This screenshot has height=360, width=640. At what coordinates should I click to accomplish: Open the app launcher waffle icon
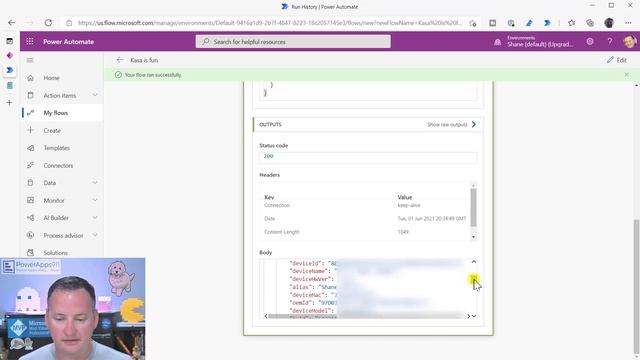30,42
